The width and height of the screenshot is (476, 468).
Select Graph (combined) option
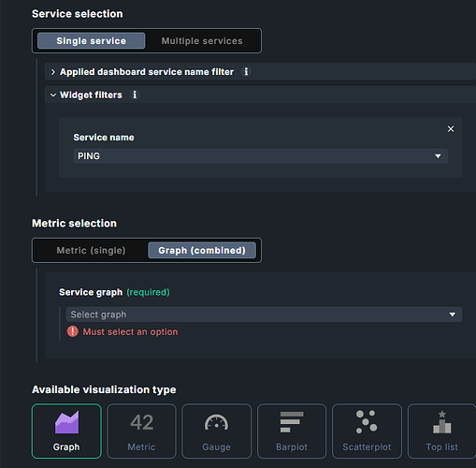coord(202,250)
